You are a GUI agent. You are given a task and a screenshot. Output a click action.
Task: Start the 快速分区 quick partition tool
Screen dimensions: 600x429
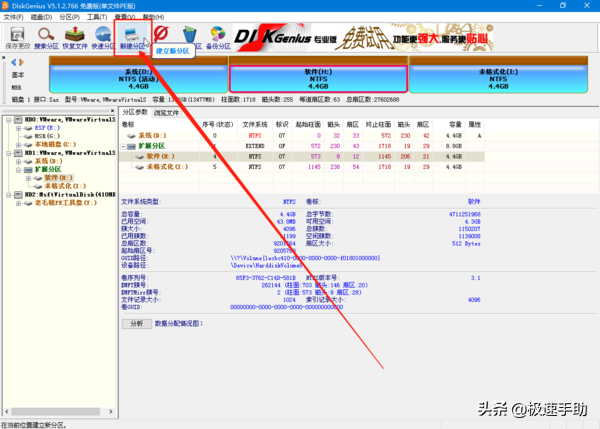tap(103, 38)
